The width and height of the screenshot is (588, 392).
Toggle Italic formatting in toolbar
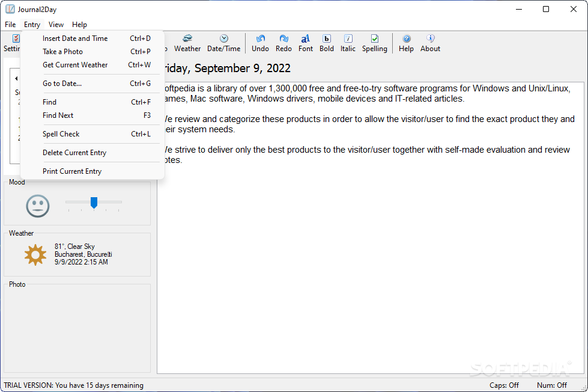coord(348,43)
